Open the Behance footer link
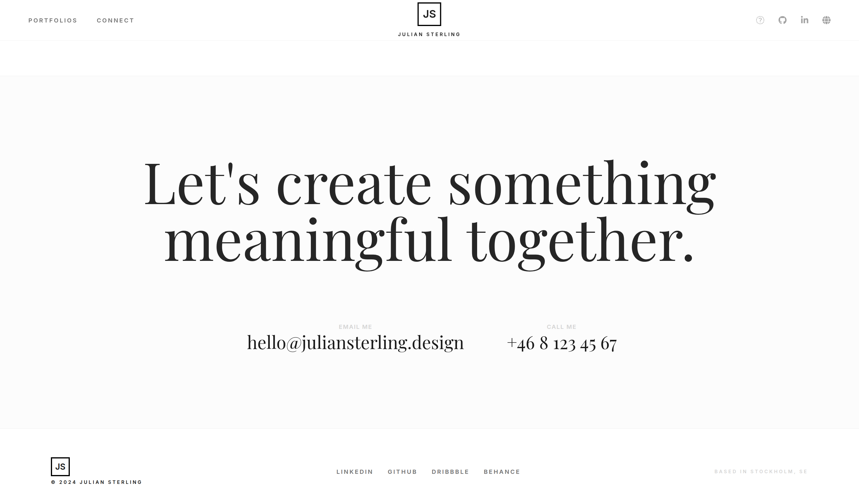The width and height of the screenshot is (859, 504). pos(502,472)
